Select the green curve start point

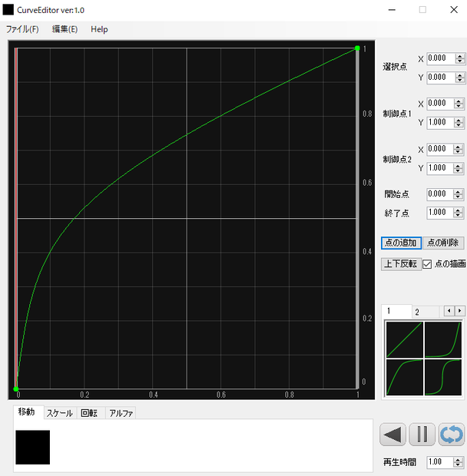[16, 389]
